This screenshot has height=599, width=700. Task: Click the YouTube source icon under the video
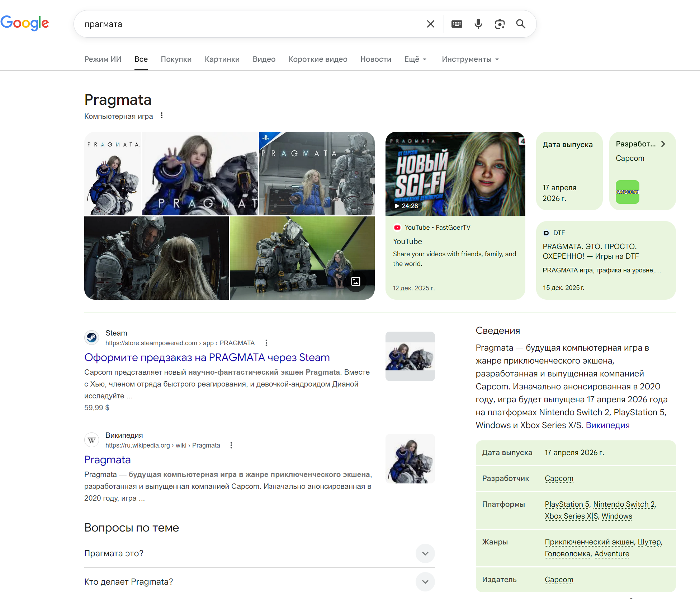397,228
